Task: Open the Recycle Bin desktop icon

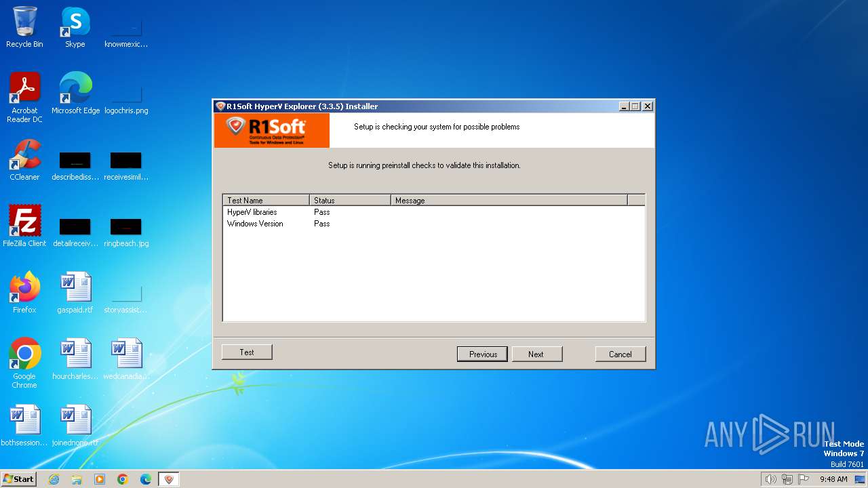Action: click(x=24, y=27)
